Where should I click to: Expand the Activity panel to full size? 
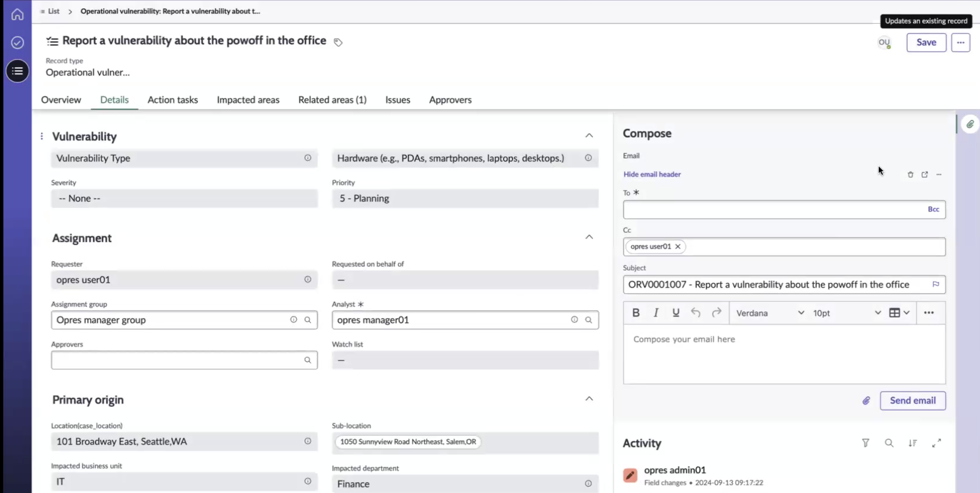coord(937,443)
